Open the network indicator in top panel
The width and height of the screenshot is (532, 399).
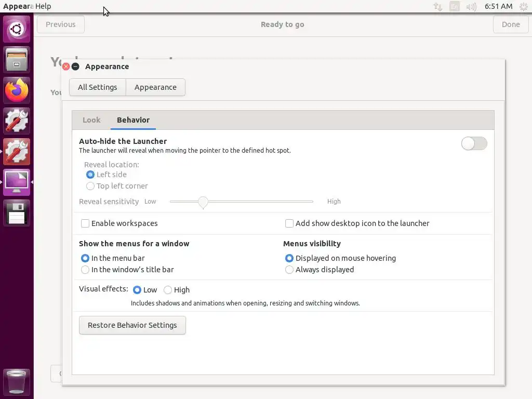click(x=438, y=7)
